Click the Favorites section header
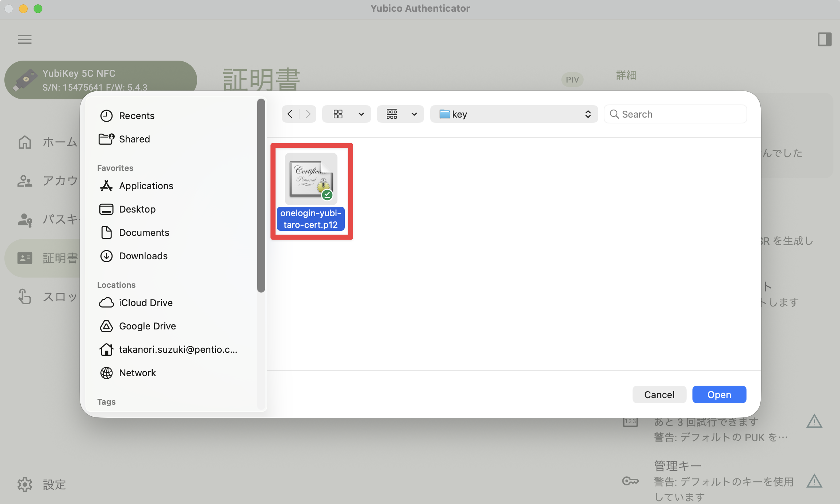This screenshot has height=504, width=840. 115,168
